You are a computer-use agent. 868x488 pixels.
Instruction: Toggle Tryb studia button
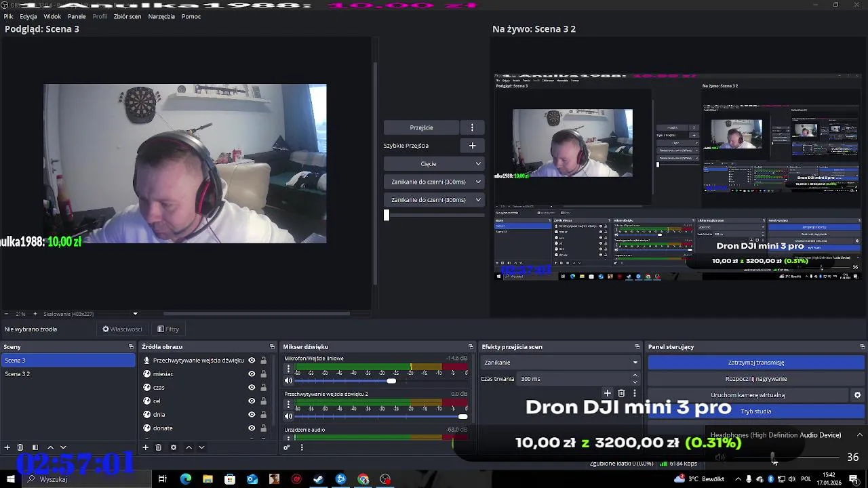[x=755, y=411]
